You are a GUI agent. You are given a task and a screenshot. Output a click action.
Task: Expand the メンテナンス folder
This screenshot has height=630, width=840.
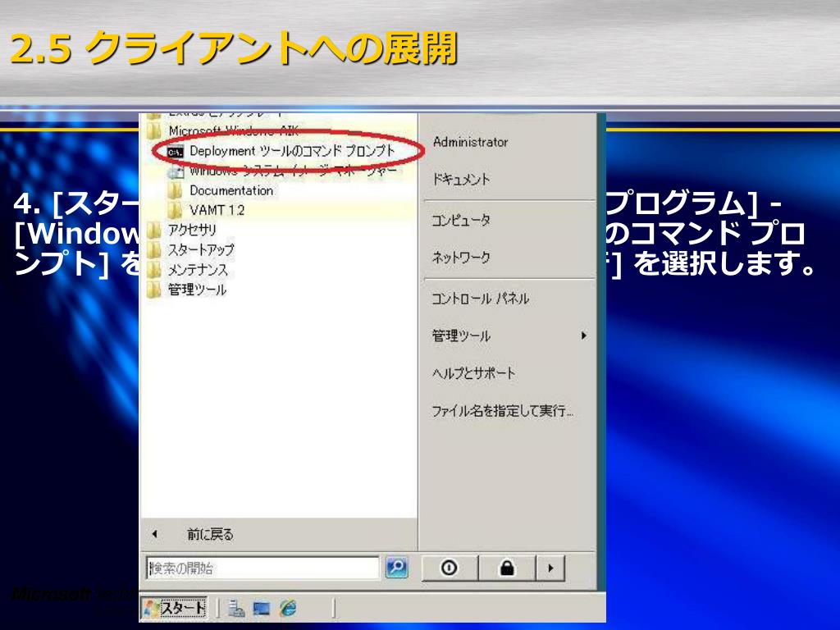[x=188, y=269]
